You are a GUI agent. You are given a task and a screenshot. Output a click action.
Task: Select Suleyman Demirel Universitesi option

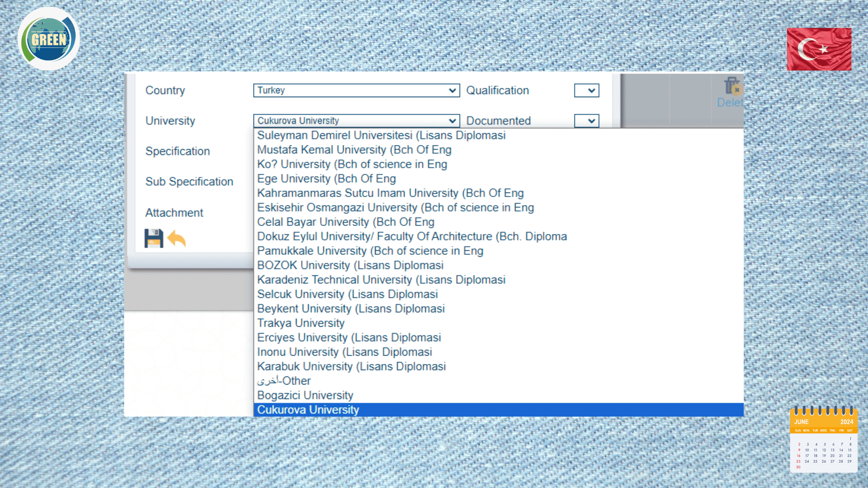(381, 136)
